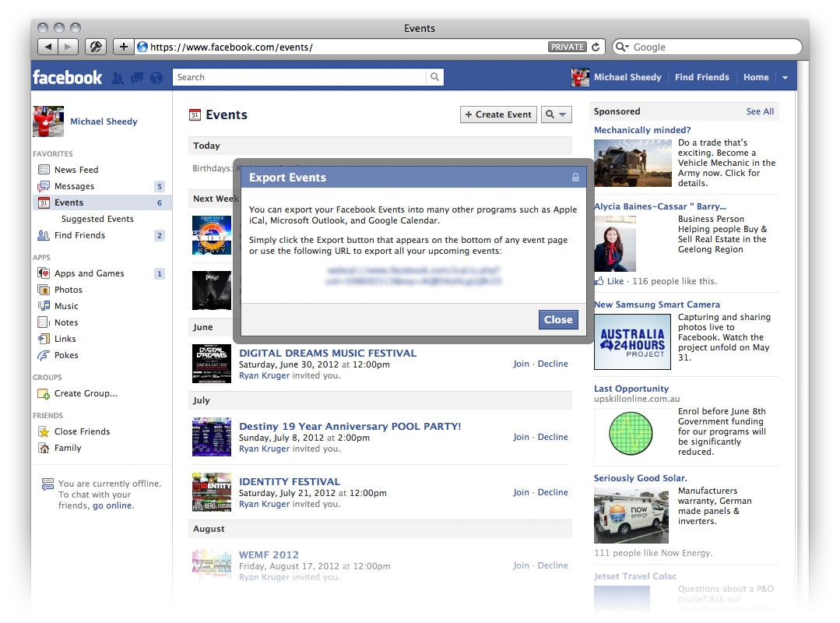Open the WEMF 2012 event link
Screen dimensions: 840x623
click(269, 555)
